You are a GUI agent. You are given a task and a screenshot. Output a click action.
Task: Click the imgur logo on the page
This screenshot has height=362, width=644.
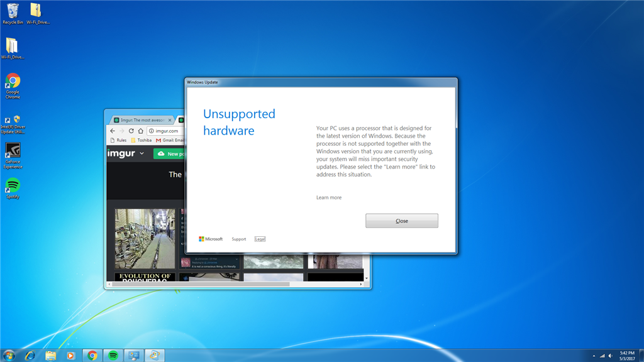pyautogui.click(x=121, y=153)
